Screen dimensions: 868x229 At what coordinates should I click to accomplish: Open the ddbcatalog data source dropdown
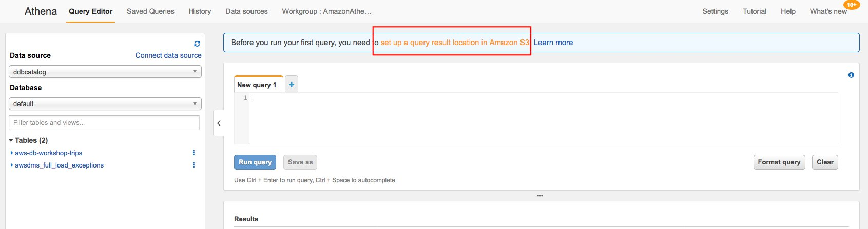click(x=105, y=72)
